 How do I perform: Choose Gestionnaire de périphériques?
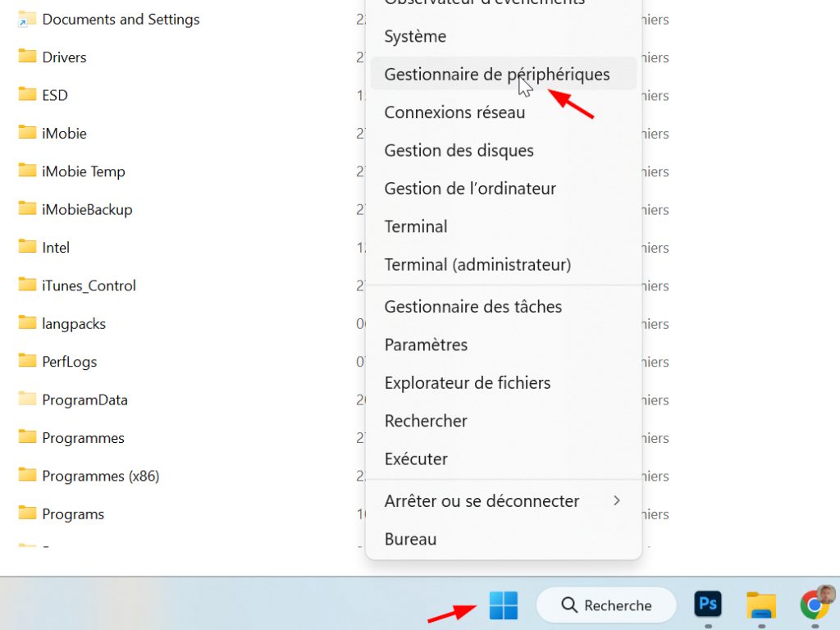pos(503,74)
